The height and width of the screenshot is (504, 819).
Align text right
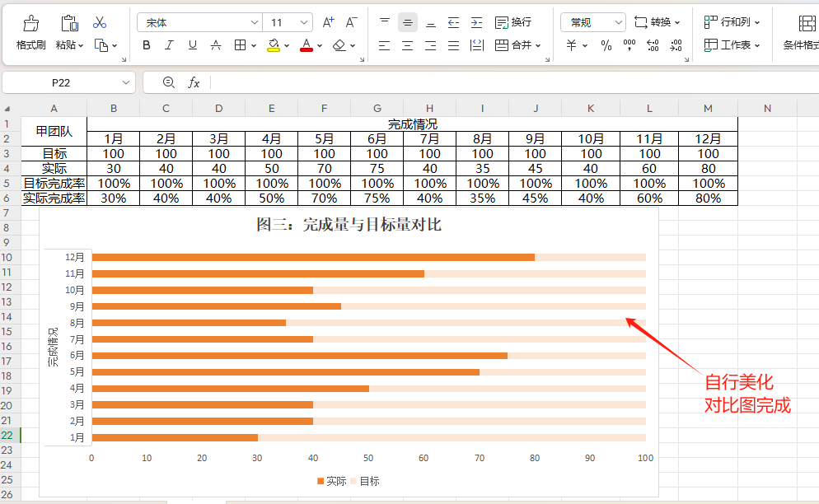(430, 46)
